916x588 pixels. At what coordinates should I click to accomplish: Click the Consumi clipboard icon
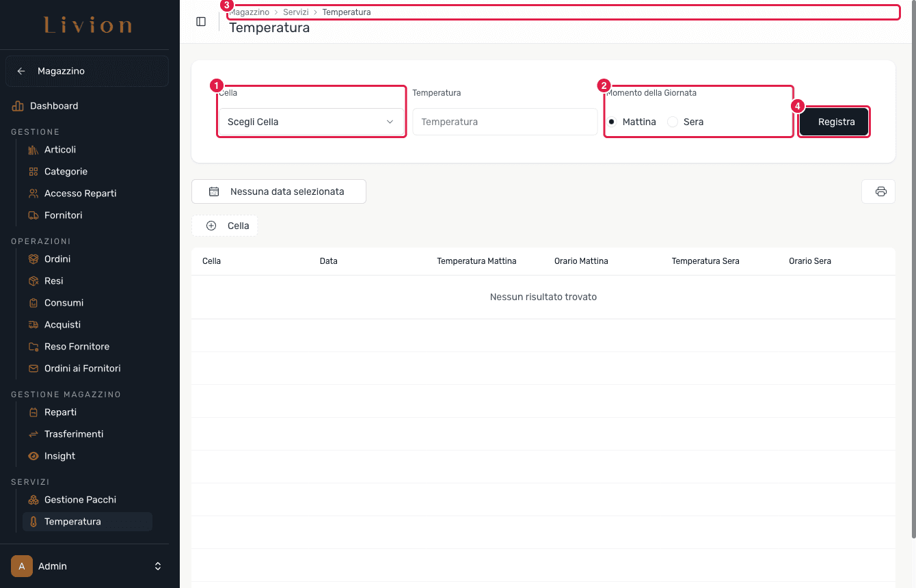click(x=33, y=303)
